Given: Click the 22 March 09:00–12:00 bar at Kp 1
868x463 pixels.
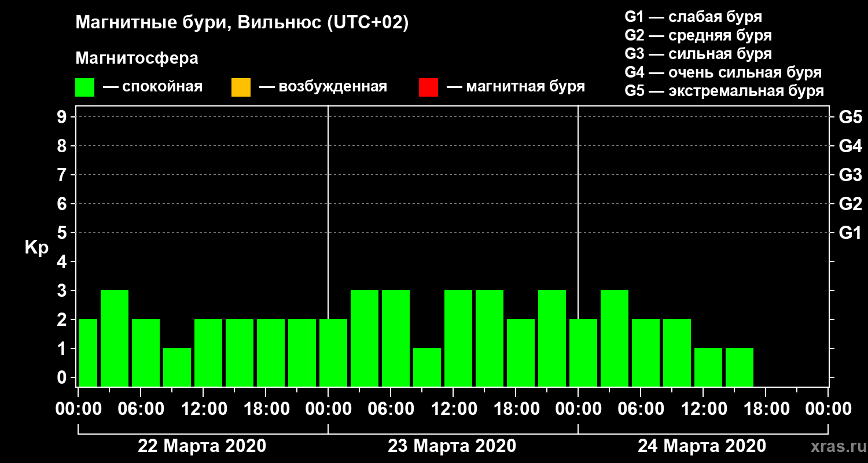Looking at the screenshot, I should [177, 367].
